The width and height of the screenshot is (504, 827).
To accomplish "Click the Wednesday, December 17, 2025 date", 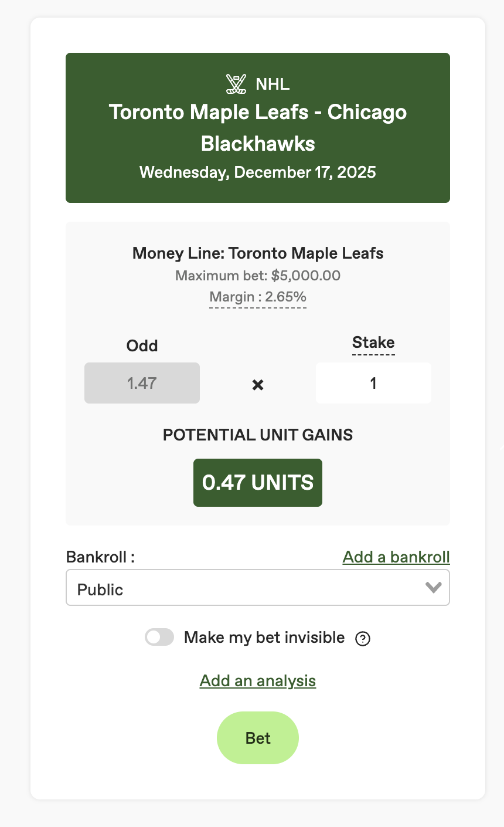I will pyautogui.click(x=258, y=172).
